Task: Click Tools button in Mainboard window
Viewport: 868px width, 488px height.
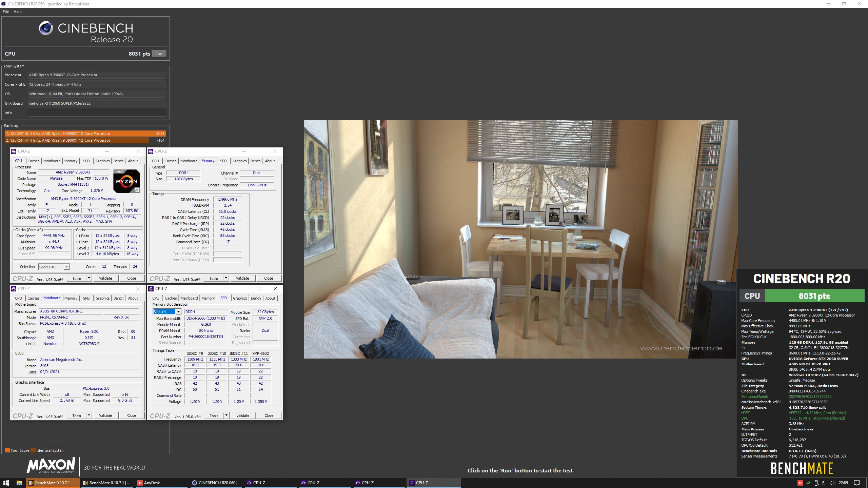Action: [77, 415]
